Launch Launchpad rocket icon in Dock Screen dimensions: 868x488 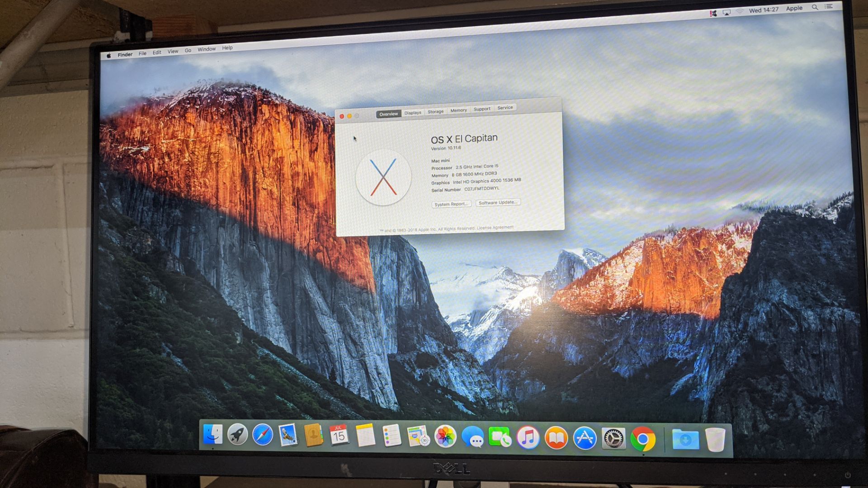coord(237,435)
